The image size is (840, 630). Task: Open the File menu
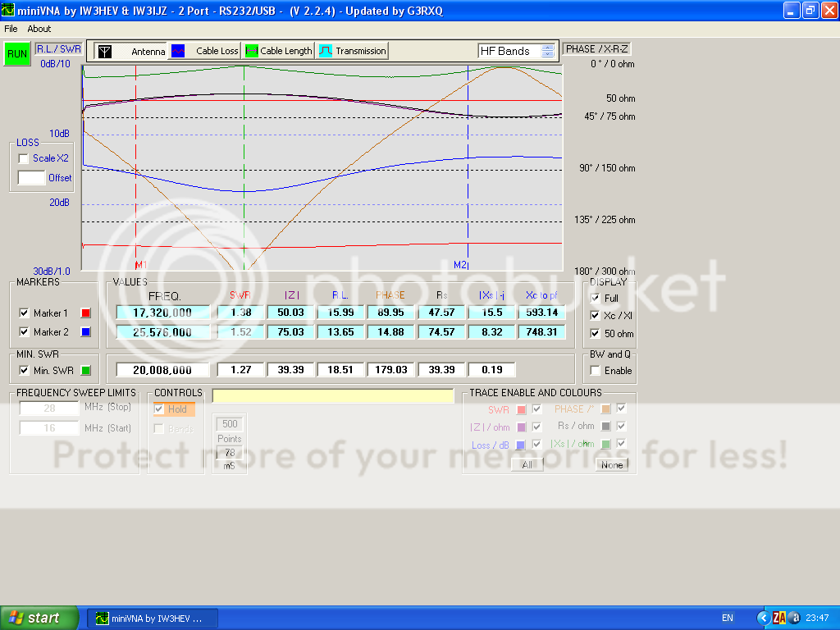pos(11,29)
